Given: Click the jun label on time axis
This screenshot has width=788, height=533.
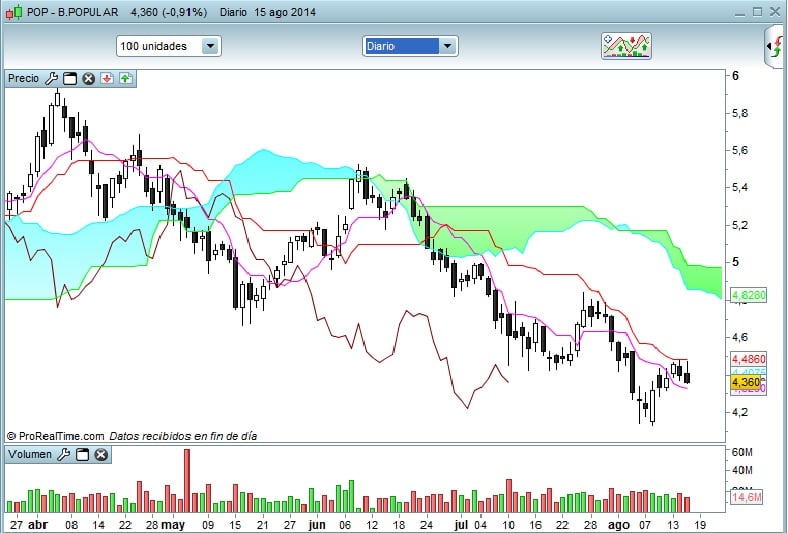Looking at the screenshot, I should (317, 525).
